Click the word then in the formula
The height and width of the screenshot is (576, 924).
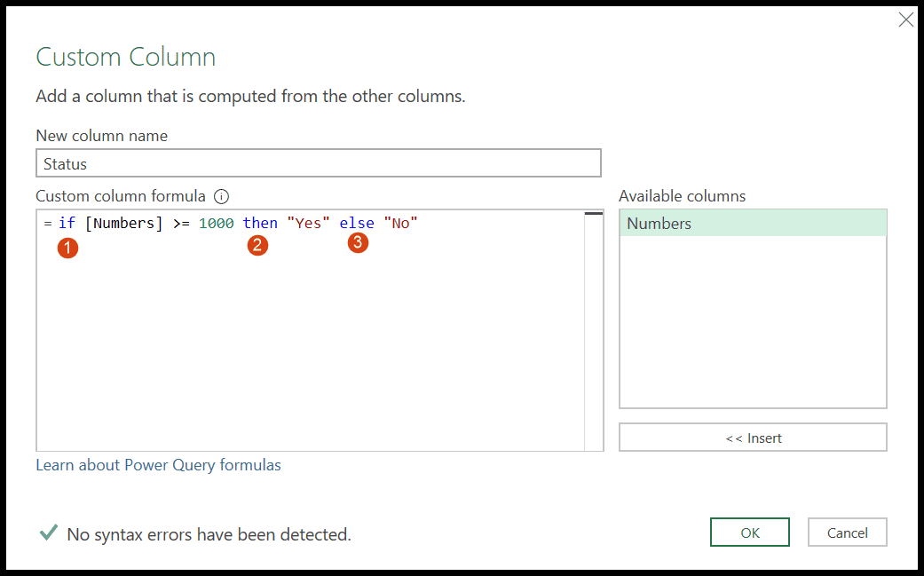pos(260,223)
